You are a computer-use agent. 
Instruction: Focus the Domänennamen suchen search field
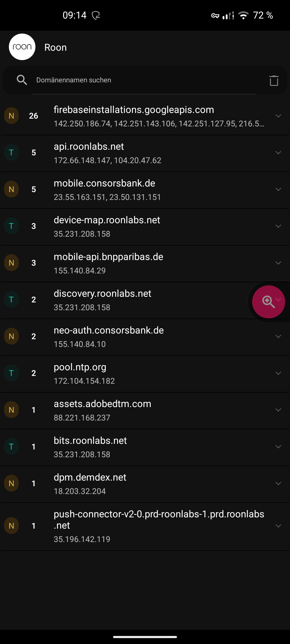coord(145,80)
